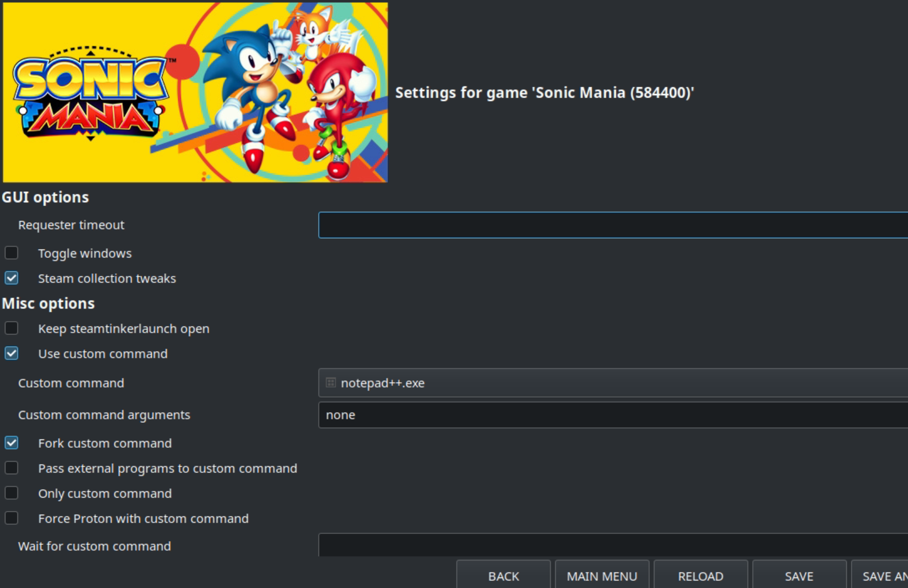Return to the MAIN MENU
The width and height of the screenshot is (908, 588).
[x=602, y=576]
